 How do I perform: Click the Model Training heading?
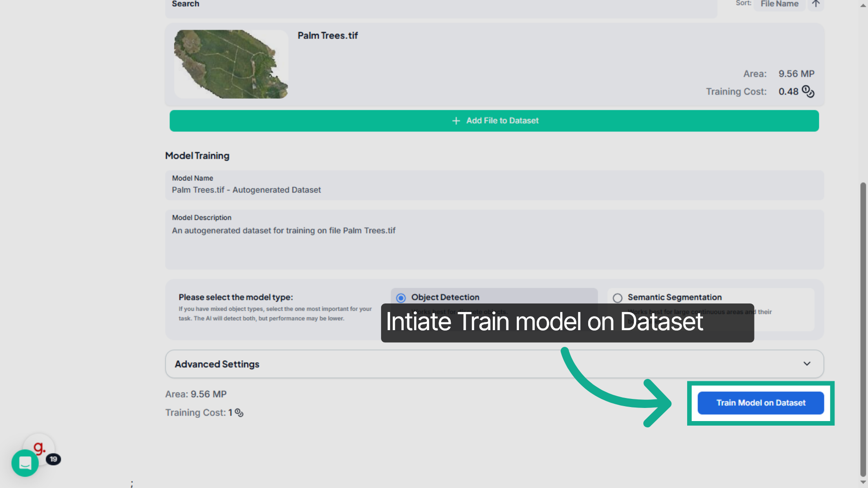point(197,156)
